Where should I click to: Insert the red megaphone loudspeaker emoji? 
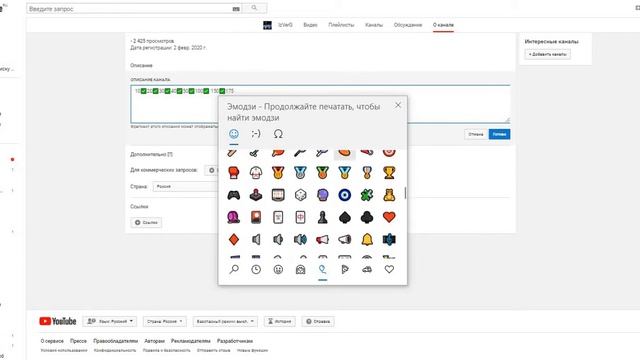pyautogui.click(x=322, y=239)
